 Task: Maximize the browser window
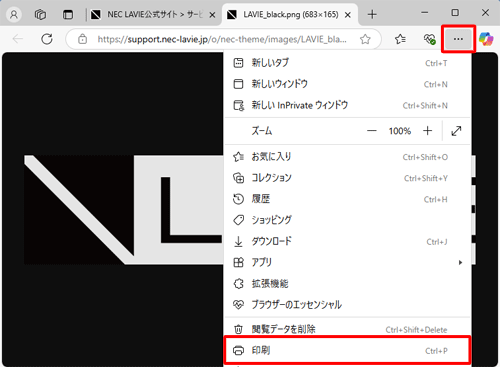click(455, 13)
